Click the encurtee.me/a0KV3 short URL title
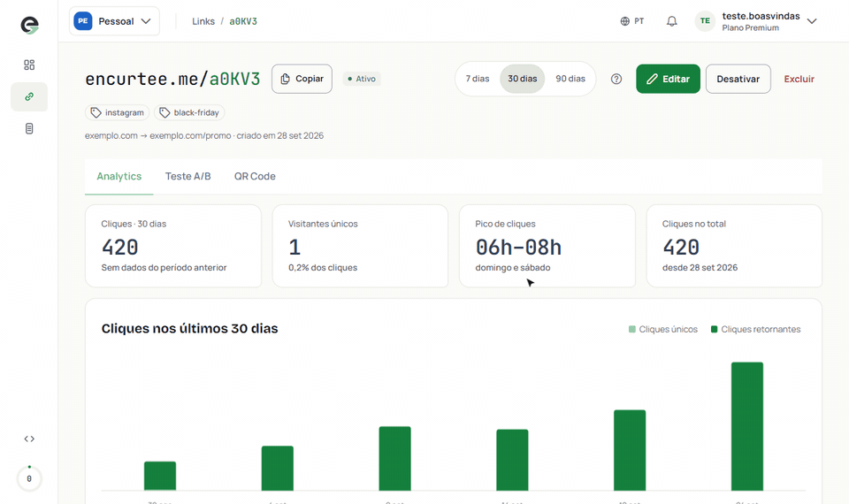The width and height of the screenshot is (849, 504). [172, 79]
